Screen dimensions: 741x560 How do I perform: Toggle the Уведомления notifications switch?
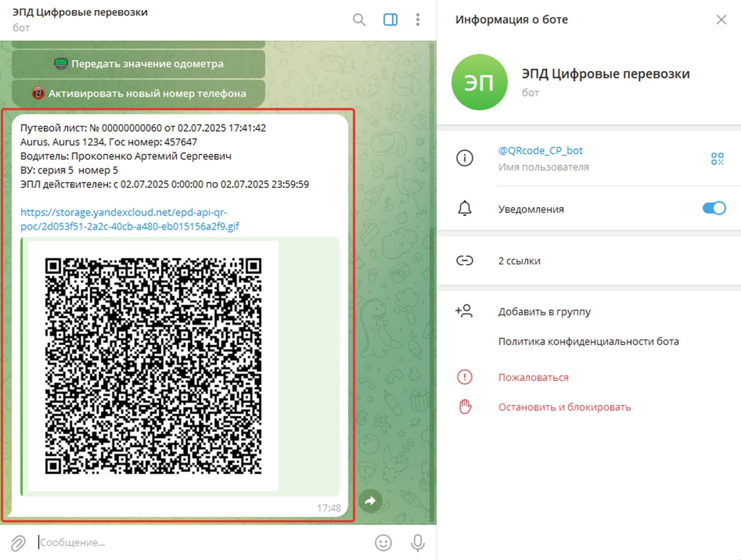click(714, 208)
